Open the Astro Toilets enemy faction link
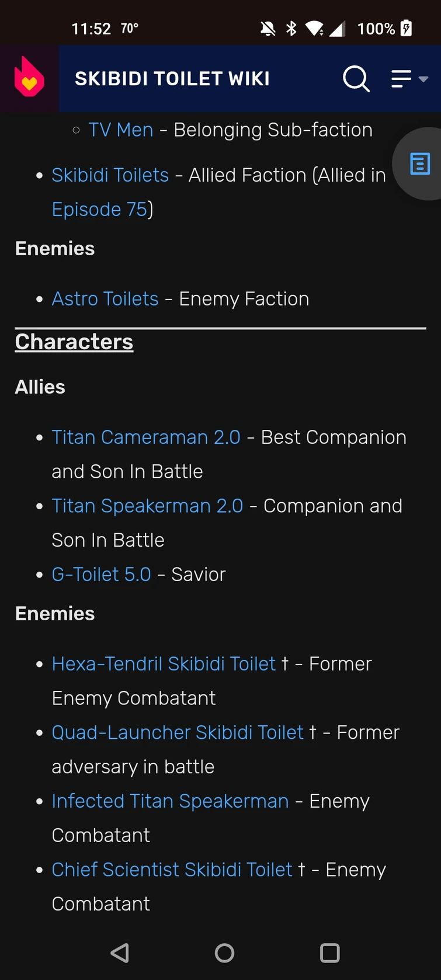Viewport: 441px width, 980px height. tap(105, 298)
